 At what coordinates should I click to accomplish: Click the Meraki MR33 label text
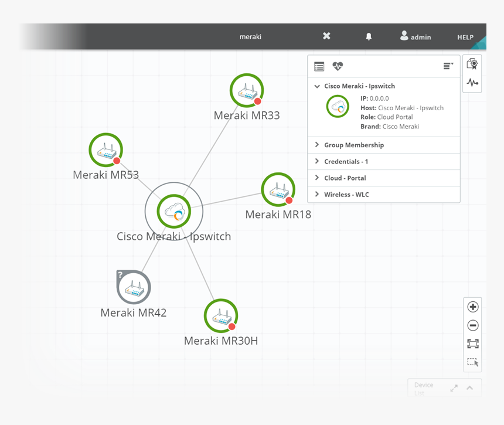coord(247,115)
